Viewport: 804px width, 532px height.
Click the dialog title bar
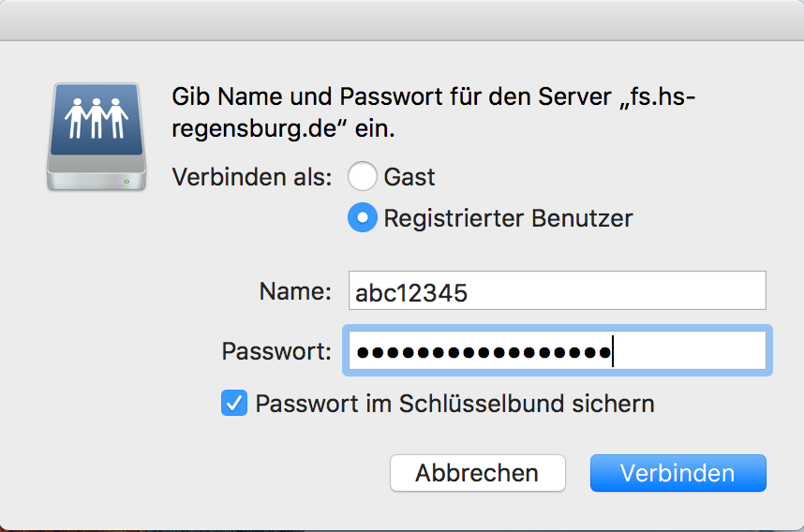pos(402,20)
